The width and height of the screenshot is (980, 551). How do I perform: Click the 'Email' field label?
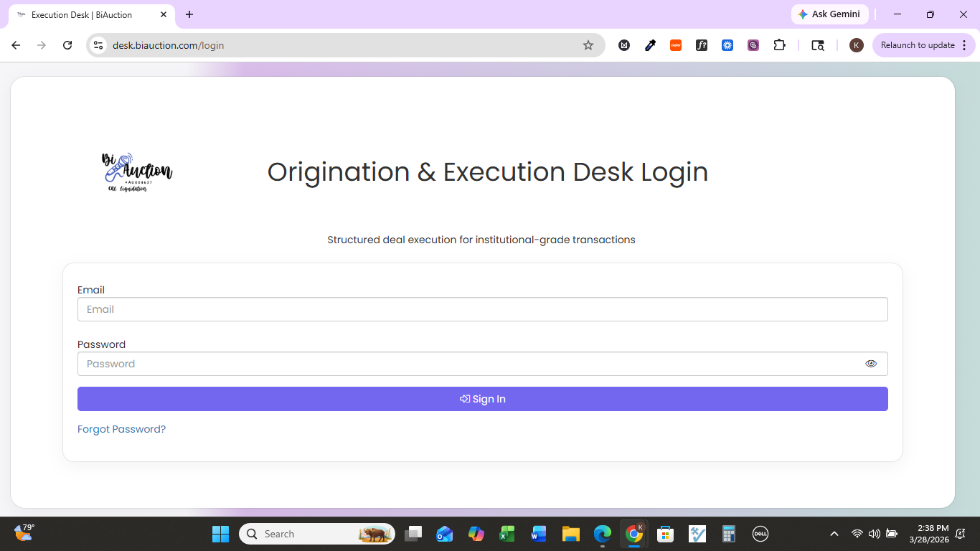coord(91,290)
